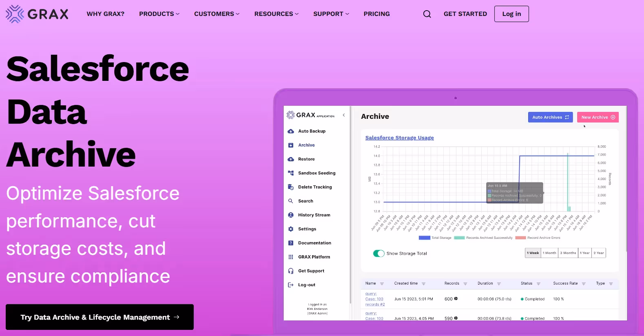Open the Salesforce Storage Usage link

tap(400, 138)
